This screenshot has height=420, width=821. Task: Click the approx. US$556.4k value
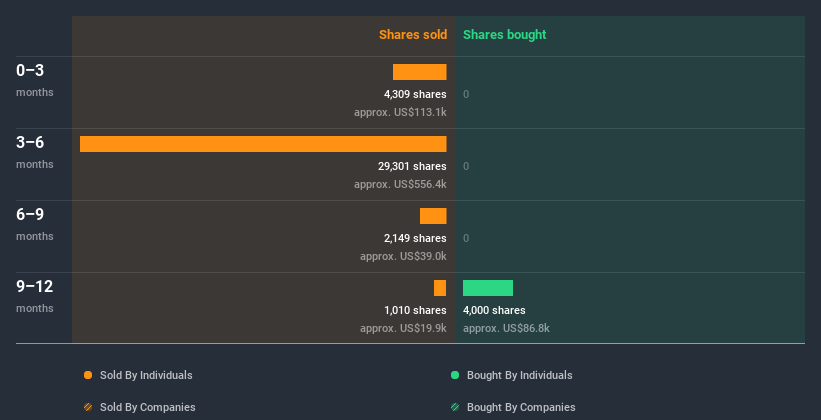400,184
